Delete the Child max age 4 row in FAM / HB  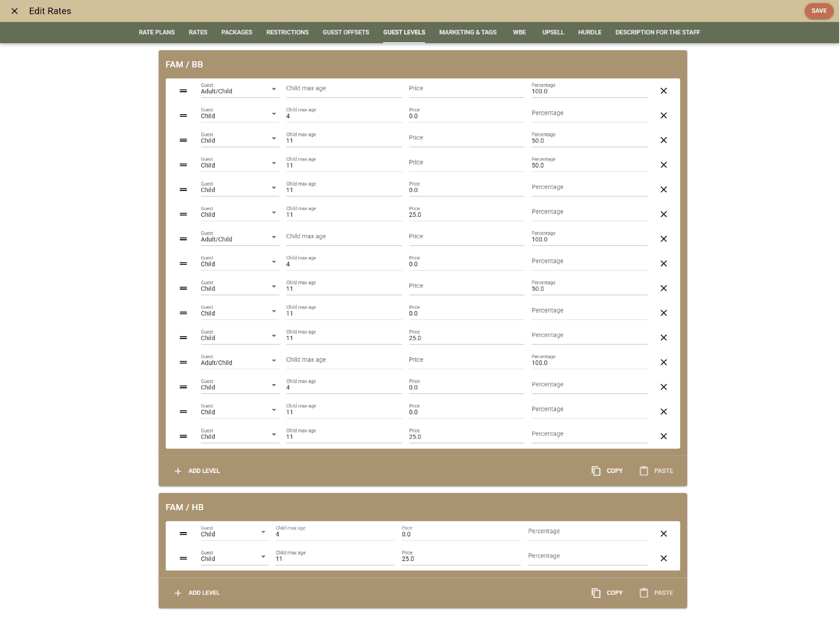(x=664, y=534)
